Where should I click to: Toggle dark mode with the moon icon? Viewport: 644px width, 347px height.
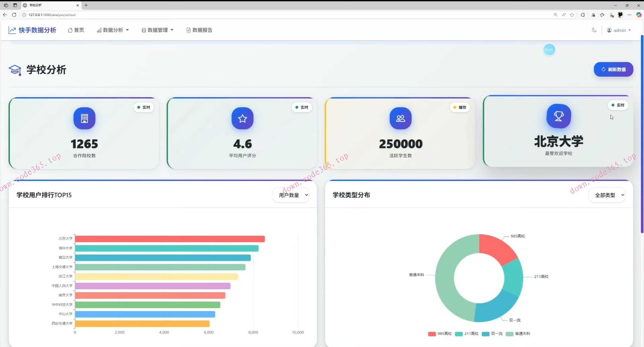click(x=594, y=30)
